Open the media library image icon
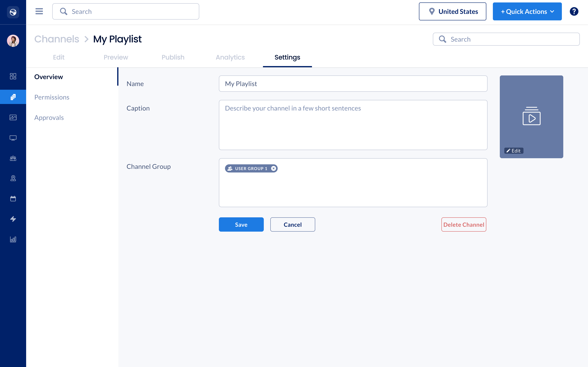 point(13,117)
